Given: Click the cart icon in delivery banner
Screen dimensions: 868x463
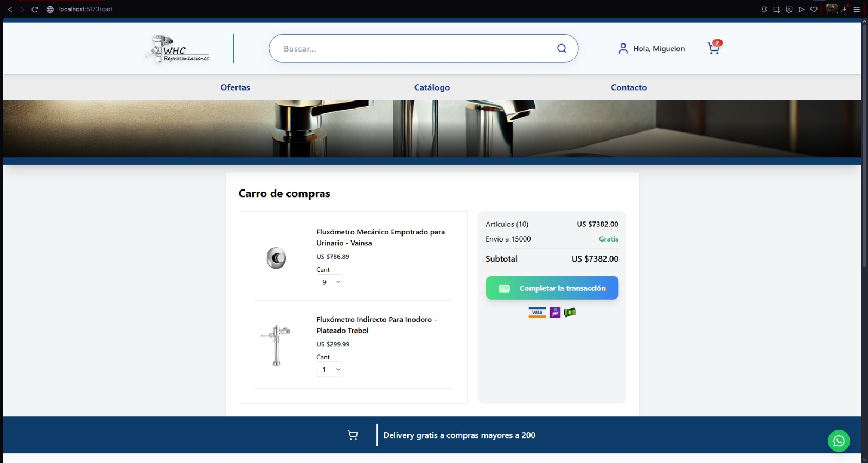Looking at the screenshot, I should (x=353, y=435).
